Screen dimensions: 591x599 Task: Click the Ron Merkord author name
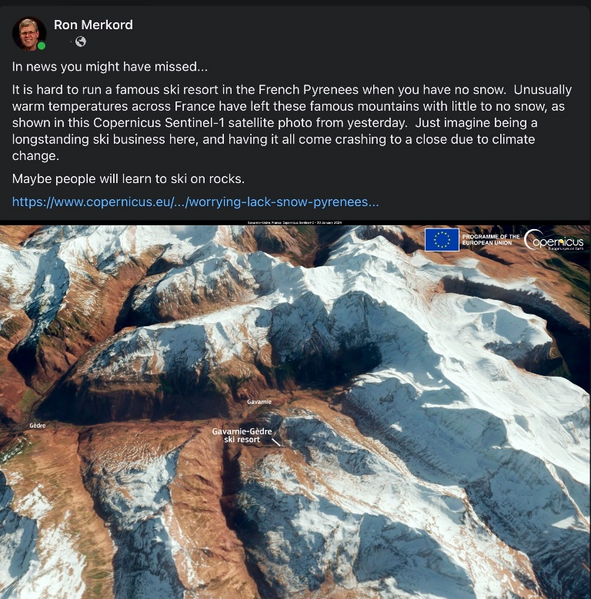[93, 25]
